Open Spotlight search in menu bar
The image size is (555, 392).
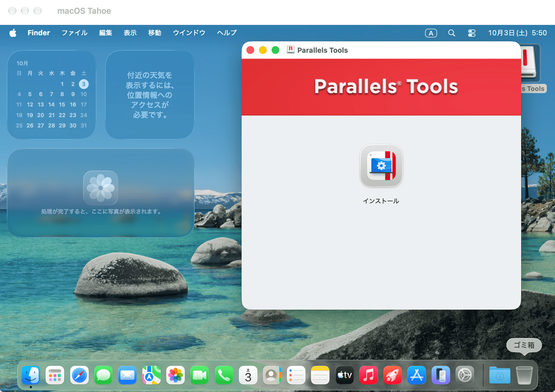click(451, 33)
